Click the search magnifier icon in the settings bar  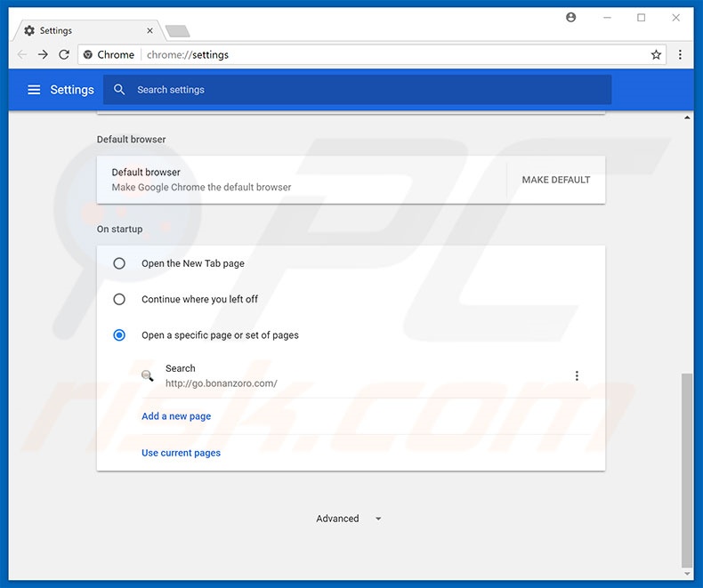click(119, 90)
